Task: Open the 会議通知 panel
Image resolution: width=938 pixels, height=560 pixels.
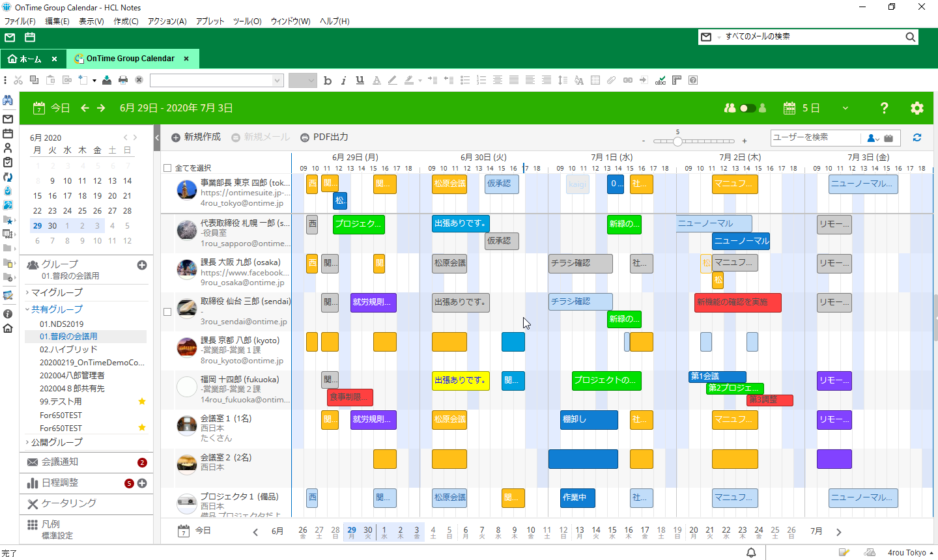Action: 86,462
